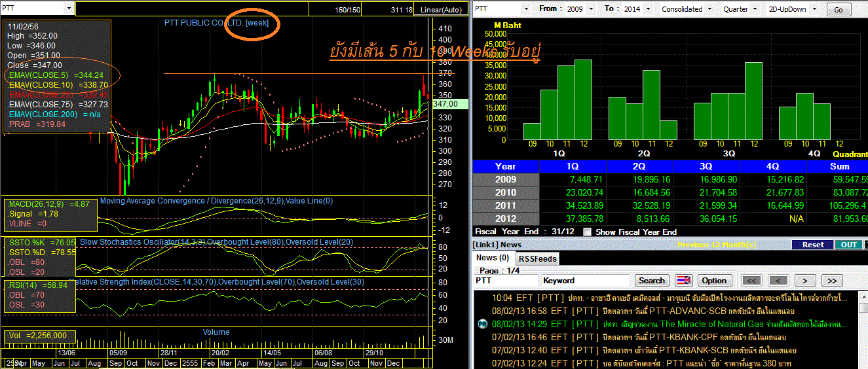Open news 07/02/13 12:40 PTT-KBANK-SCB
This screenshot has width=868, height=369.
click(x=643, y=350)
